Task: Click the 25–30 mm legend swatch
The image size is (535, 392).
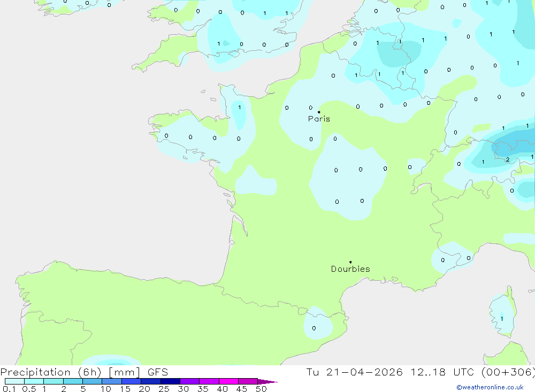Action: pyautogui.click(x=170, y=381)
